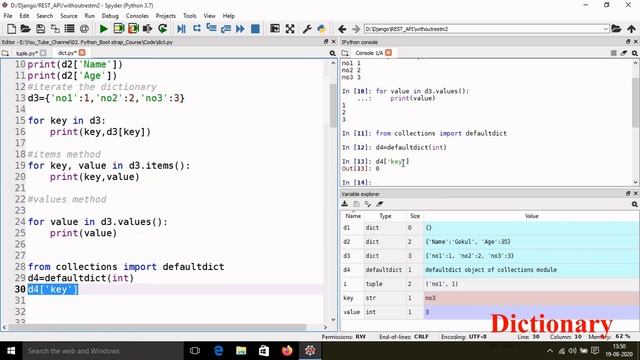Create a new file from the toolbar
The height and width of the screenshot is (360, 640).
11,29
